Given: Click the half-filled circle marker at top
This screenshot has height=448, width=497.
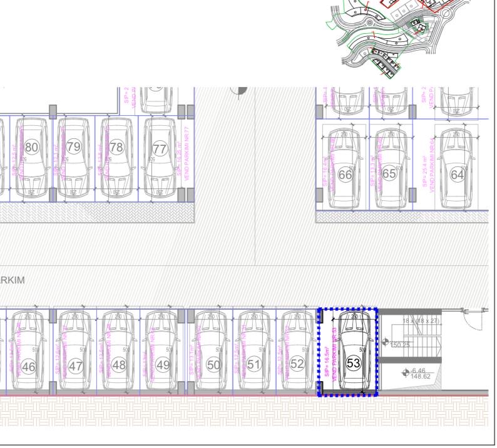Looking at the screenshot, I should 238,91.
